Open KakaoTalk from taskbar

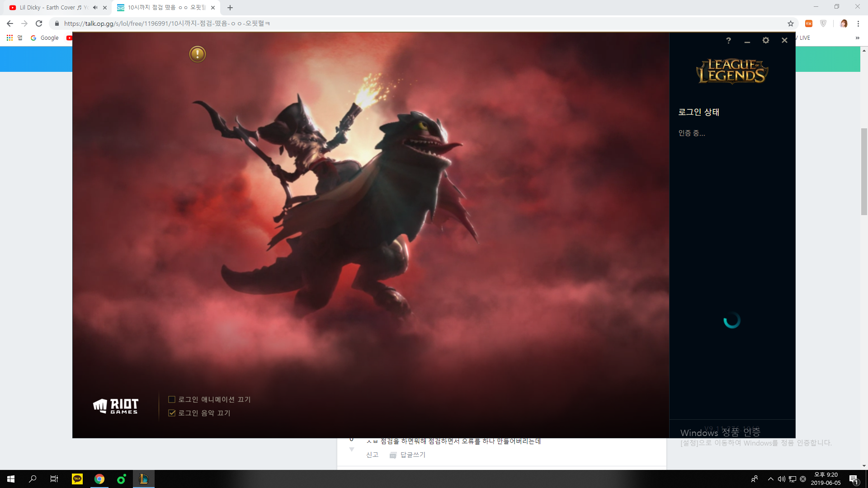[77, 479]
